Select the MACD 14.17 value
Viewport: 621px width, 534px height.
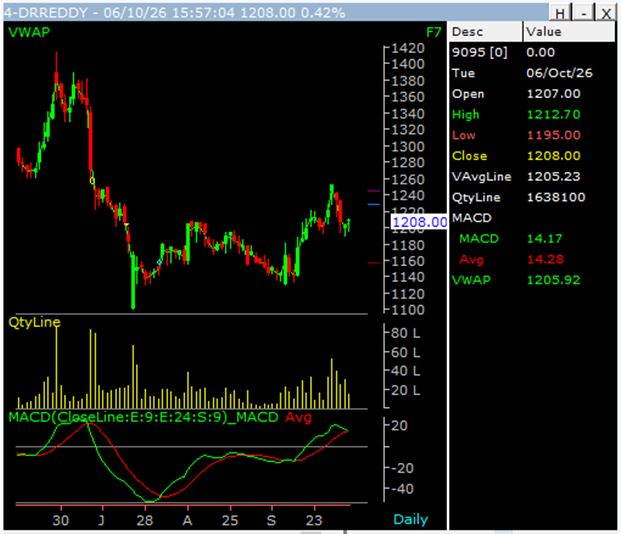point(544,238)
